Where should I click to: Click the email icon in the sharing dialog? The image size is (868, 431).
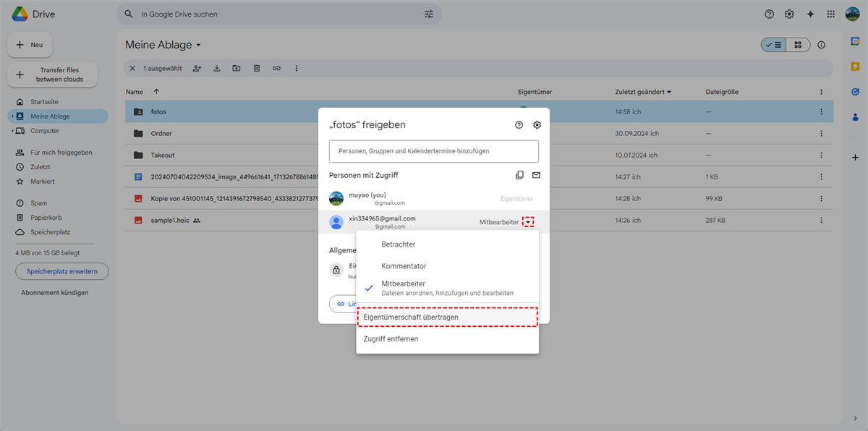pyautogui.click(x=537, y=175)
